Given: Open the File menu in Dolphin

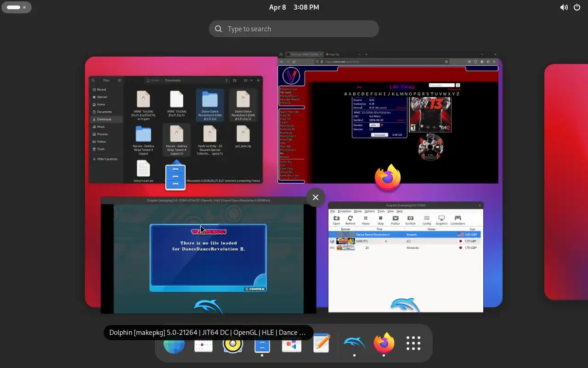Looking at the screenshot, I should pyautogui.click(x=333, y=211).
